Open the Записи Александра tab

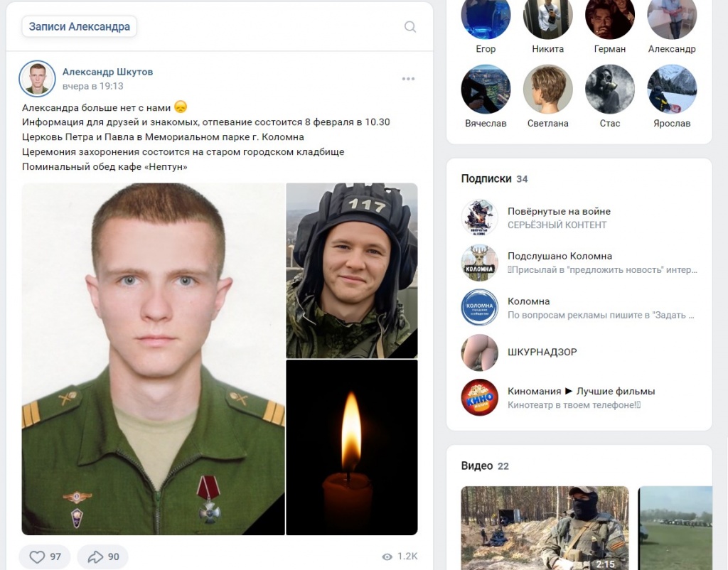(x=80, y=26)
